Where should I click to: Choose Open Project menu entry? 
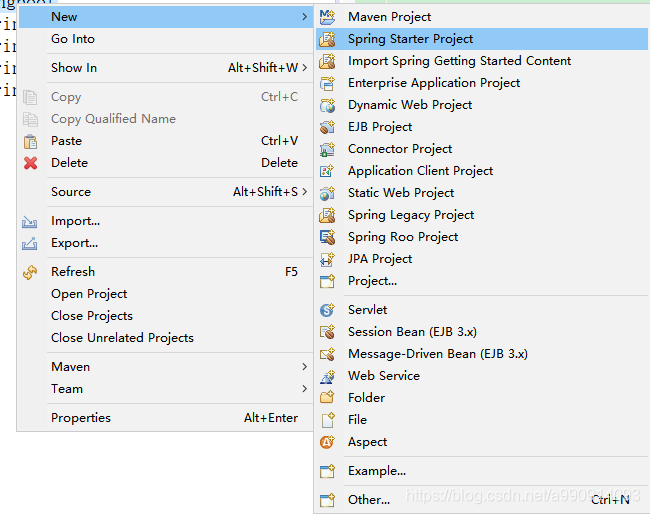pos(165,294)
